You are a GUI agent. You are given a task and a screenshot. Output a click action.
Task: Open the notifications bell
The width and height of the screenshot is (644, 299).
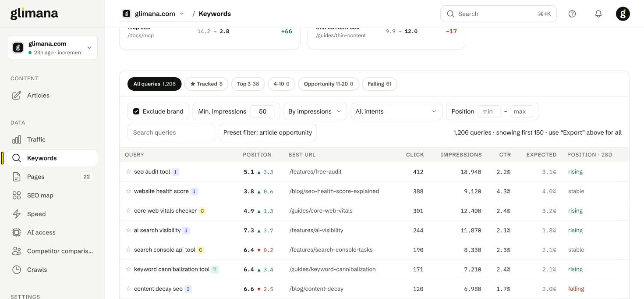tap(598, 14)
